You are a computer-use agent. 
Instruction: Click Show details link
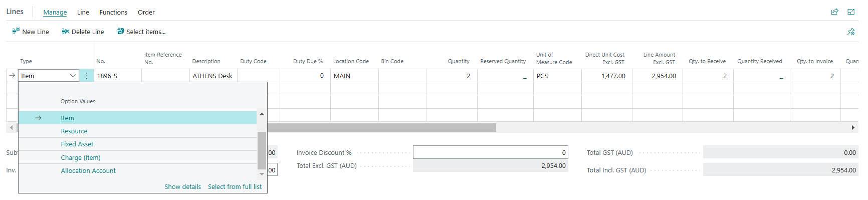(182, 186)
